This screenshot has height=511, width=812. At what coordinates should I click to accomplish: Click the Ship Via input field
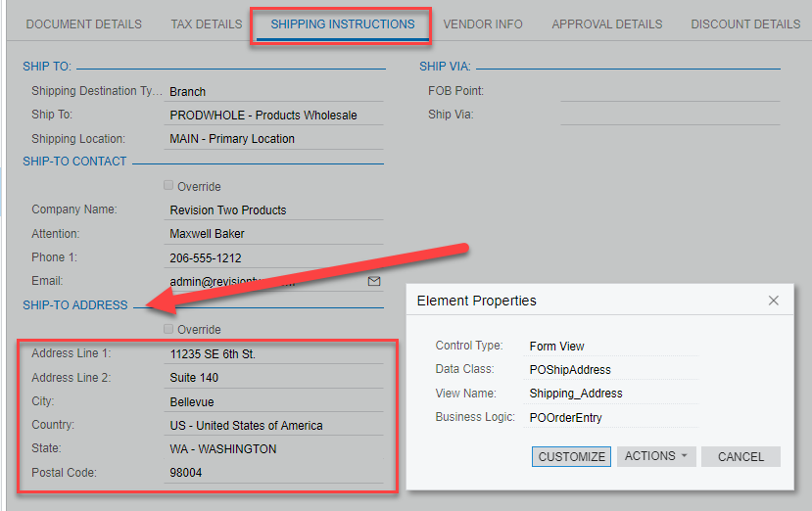pos(670,115)
